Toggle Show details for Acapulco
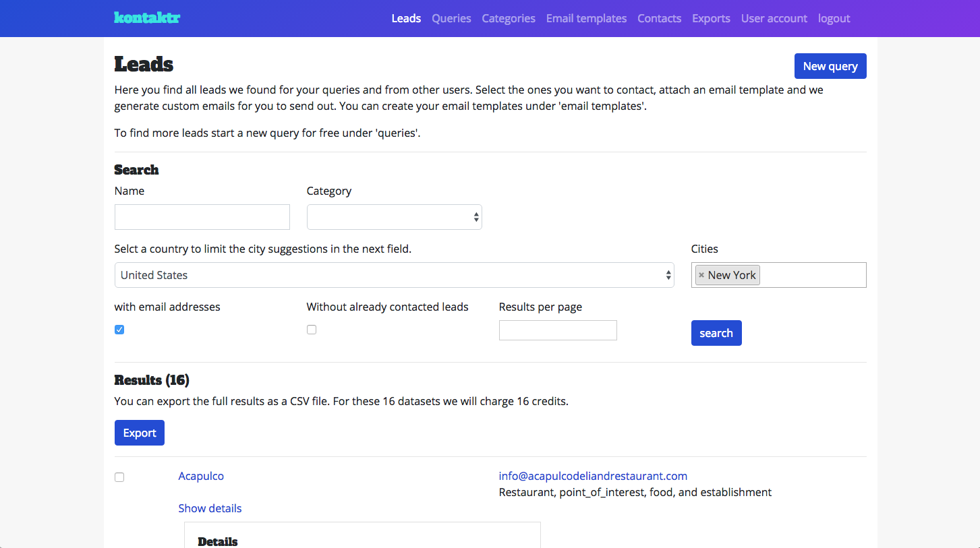Screen dimensions: 980x548 [x=210, y=508]
